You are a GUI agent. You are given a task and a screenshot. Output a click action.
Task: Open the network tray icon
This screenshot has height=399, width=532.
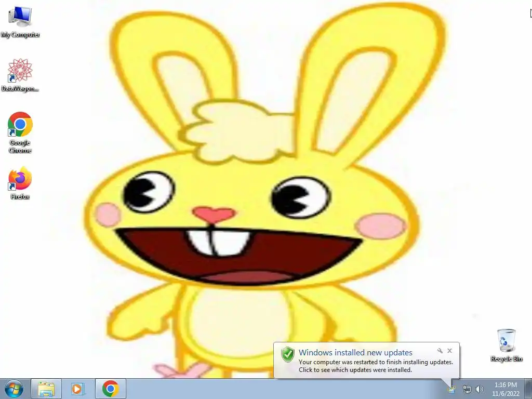point(467,389)
